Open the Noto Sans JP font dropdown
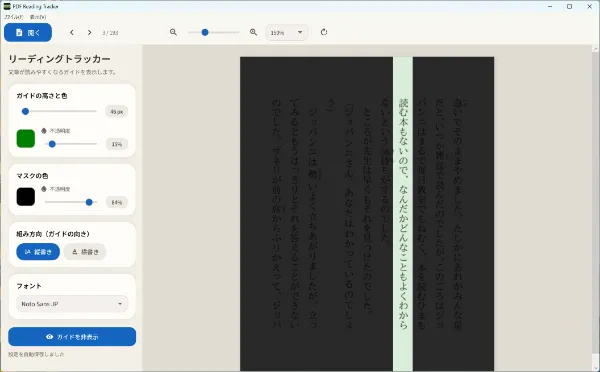 [72, 304]
